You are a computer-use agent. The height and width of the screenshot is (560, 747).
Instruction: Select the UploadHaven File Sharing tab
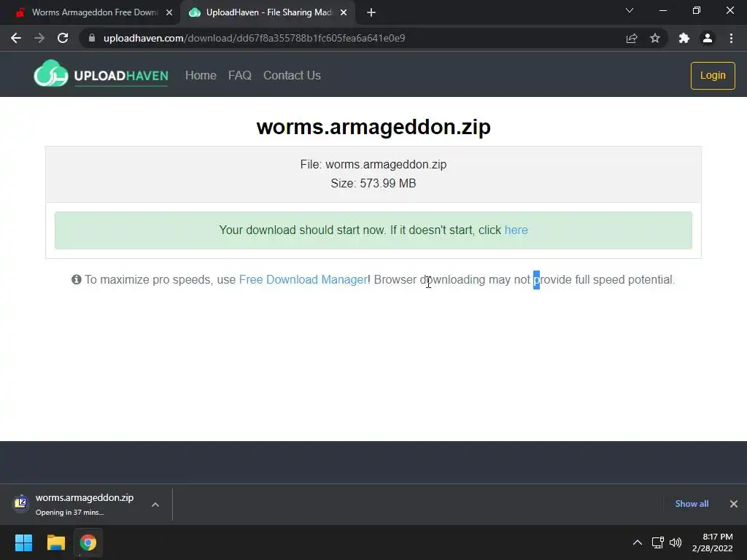[268, 12]
